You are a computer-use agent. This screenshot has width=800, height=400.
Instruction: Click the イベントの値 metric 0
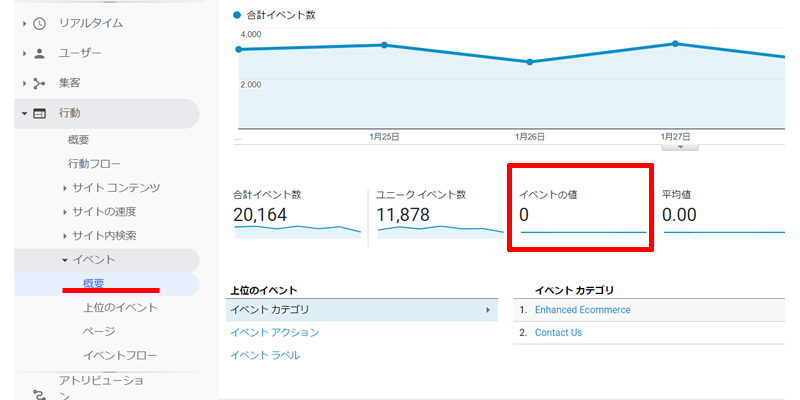(x=524, y=215)
